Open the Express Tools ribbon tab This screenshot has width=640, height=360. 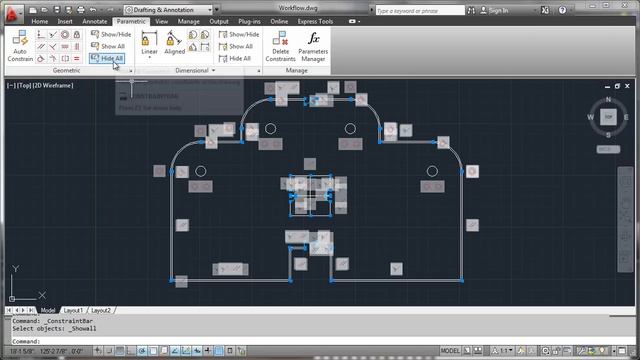pyautogui.click(x=315, y=21)
